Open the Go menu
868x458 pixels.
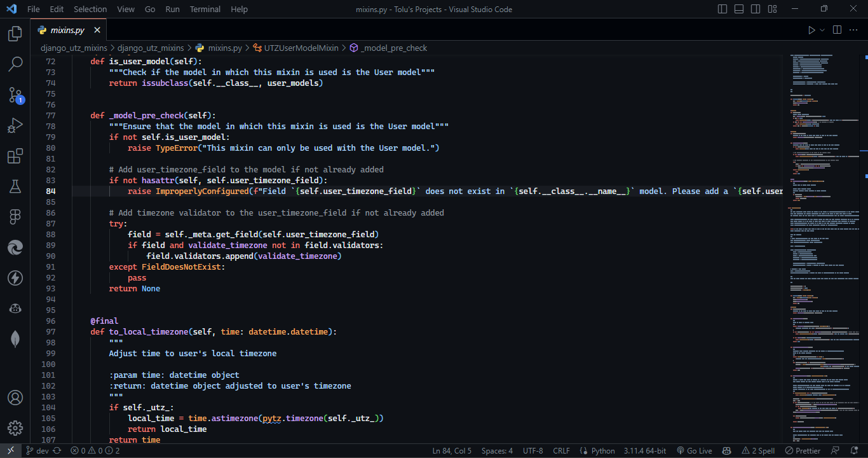[150, 10]
